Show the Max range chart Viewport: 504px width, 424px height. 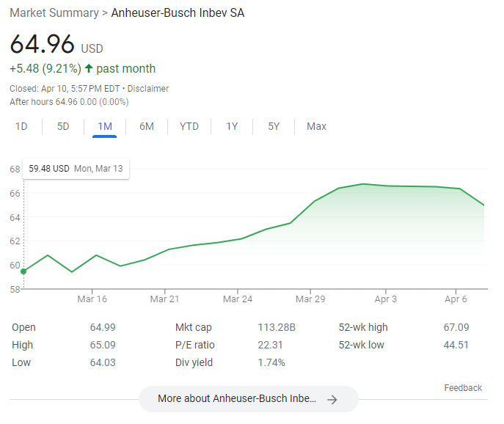pos(316,126)
